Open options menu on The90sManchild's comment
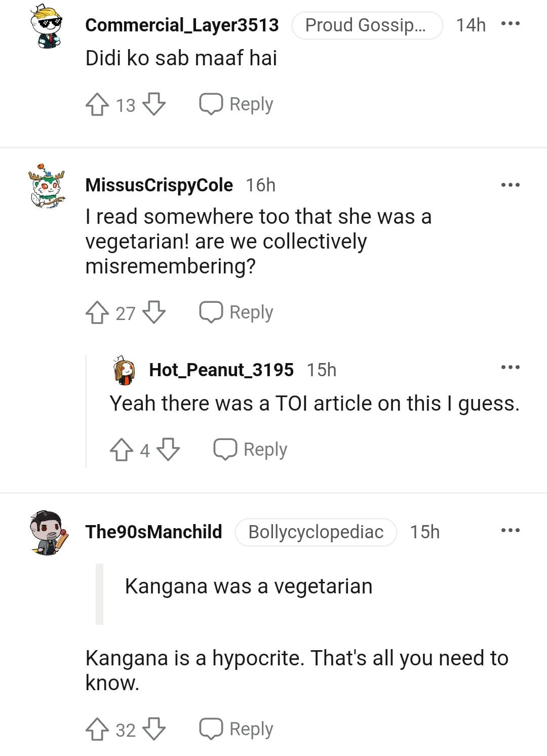The image size is (547, 756). 510,531
